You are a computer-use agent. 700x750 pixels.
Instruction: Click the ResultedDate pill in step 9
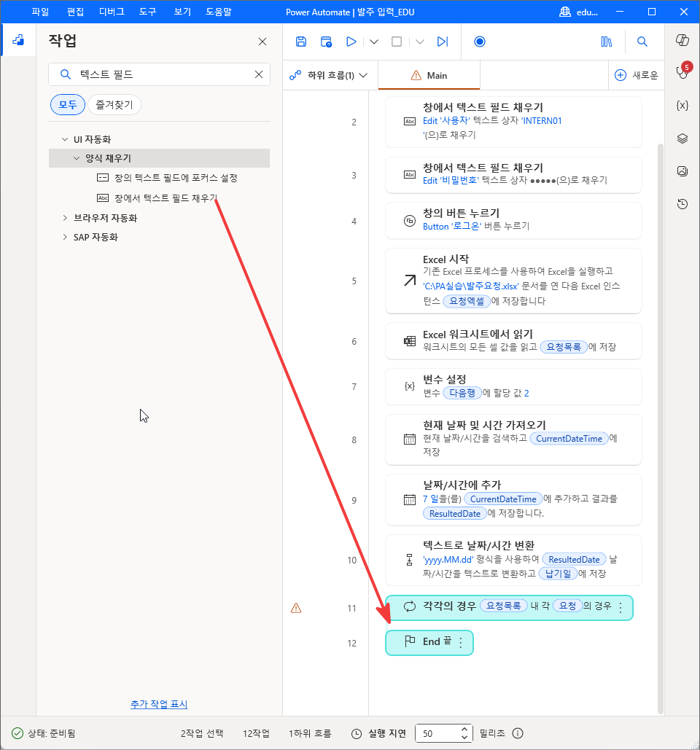click(454, 514)
